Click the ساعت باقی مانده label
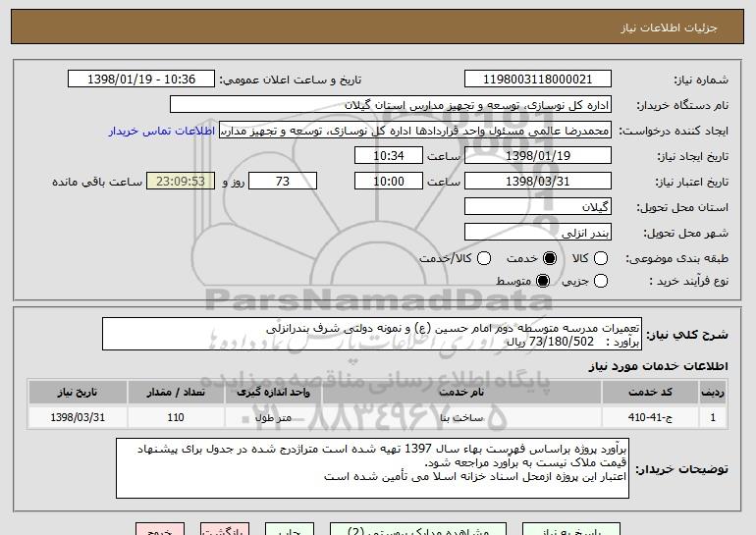The height and width of the screenshot is (535, 756). point(97,182)
